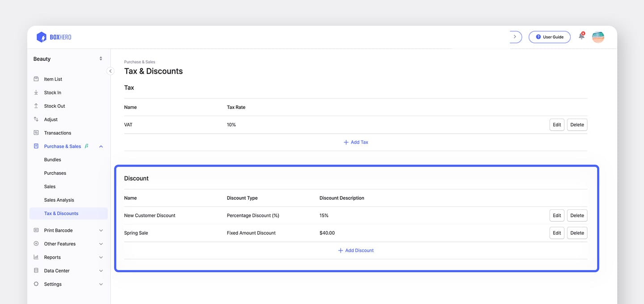Expand the Reports section chevron
644x304 pixels.
coord(101,257)
